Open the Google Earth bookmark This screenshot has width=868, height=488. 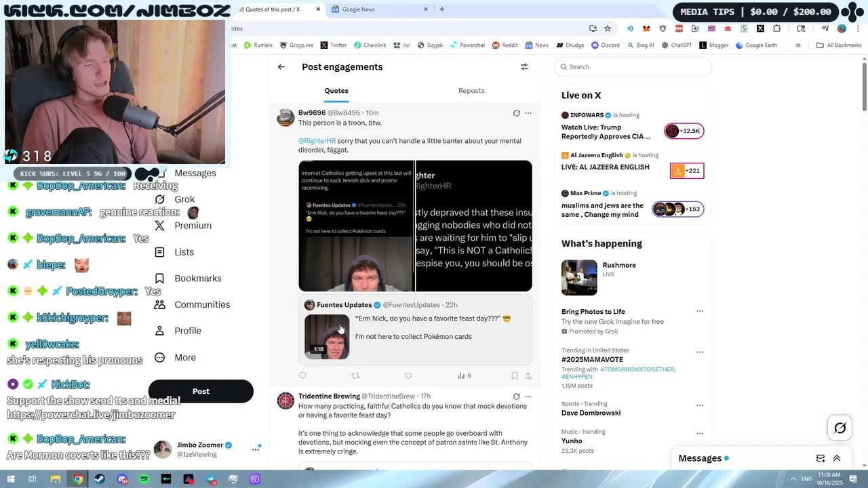(x=756, y=45)
